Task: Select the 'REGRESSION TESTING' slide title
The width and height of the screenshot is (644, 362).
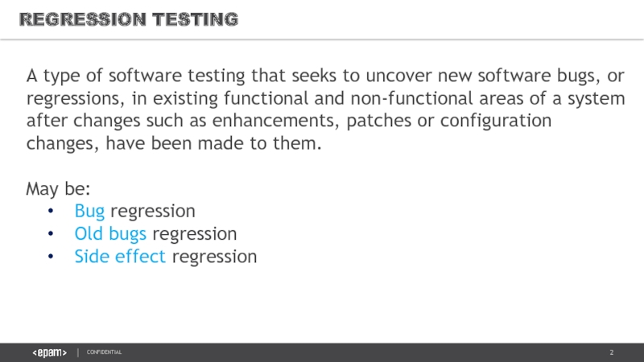Action: [x=129, y=19]
